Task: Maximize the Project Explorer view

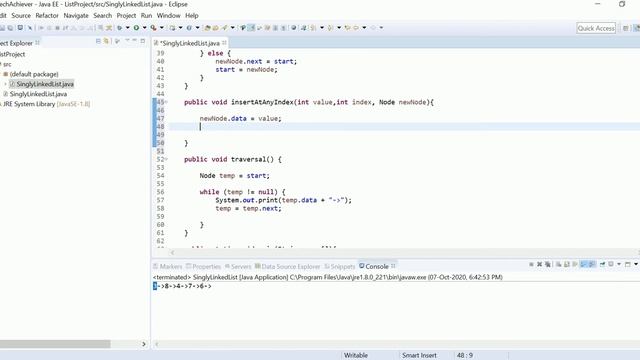Action: [x=142, y=41]
